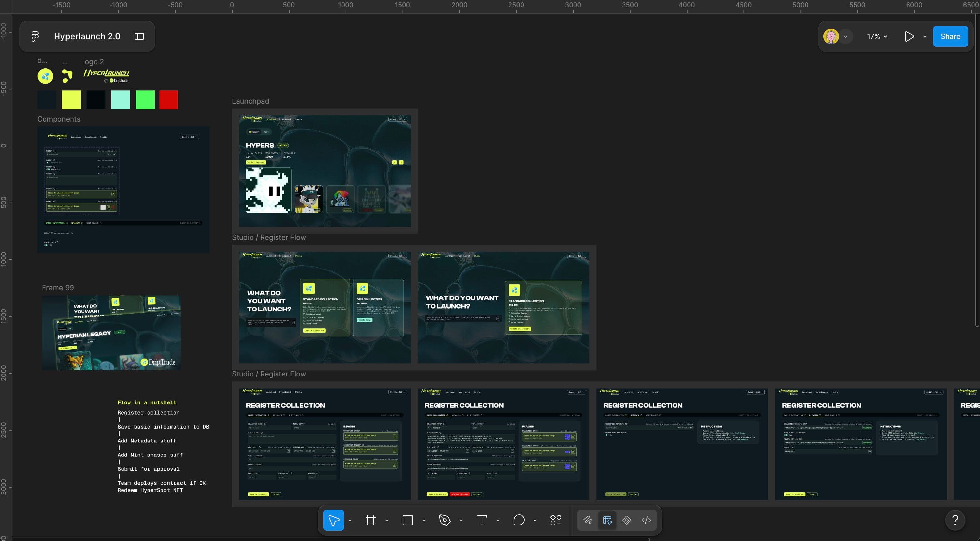Select the bright green color swatch
Image resolution: width=980 pixels, height=541 pixels.
(145, 100)
